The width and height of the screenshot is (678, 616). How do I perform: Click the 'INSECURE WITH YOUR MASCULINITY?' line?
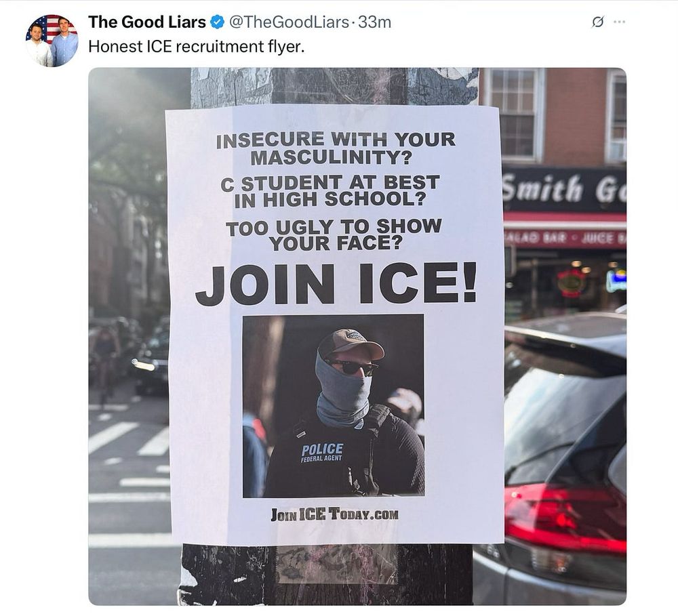336,148
